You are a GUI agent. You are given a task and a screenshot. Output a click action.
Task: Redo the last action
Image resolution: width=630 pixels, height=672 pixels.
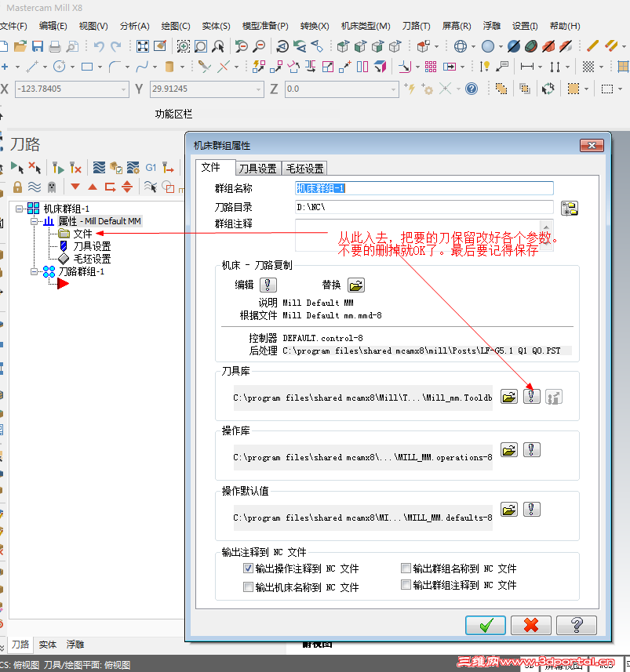116,45
